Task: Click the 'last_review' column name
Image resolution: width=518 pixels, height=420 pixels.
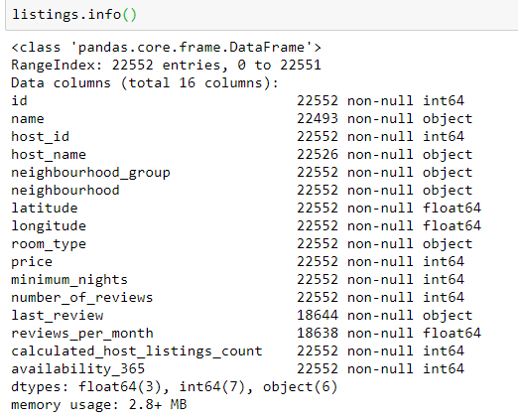Action: [58, 316]
